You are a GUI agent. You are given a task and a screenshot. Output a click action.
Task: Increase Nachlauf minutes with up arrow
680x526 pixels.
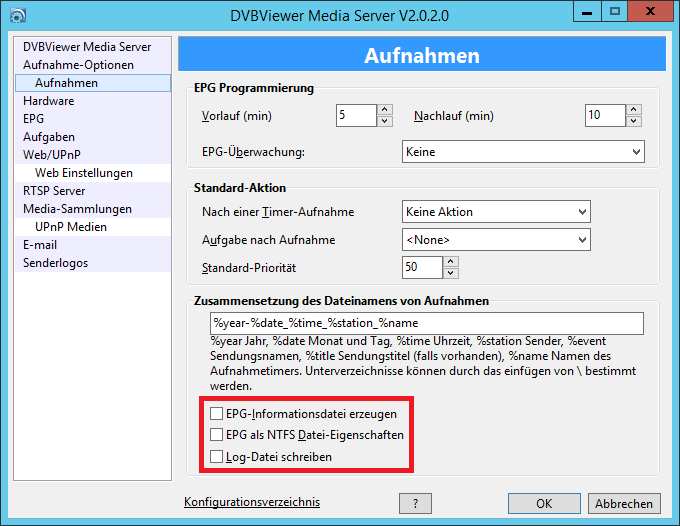[633, 110]
